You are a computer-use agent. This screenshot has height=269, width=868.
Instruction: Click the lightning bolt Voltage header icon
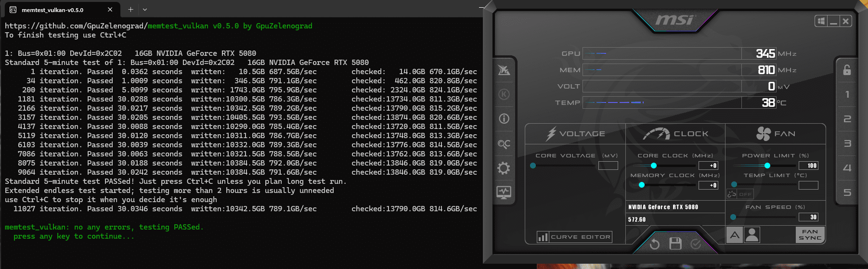[551, 134]
